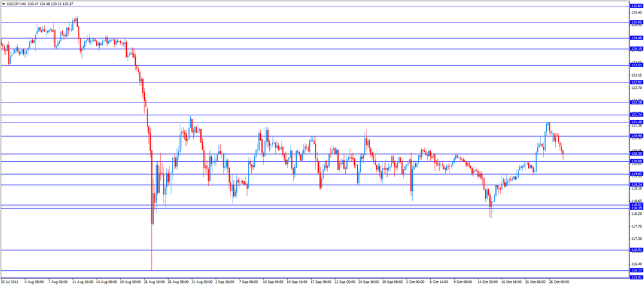
Task: Click the 122.18 price level label
Action: point(637,103)
